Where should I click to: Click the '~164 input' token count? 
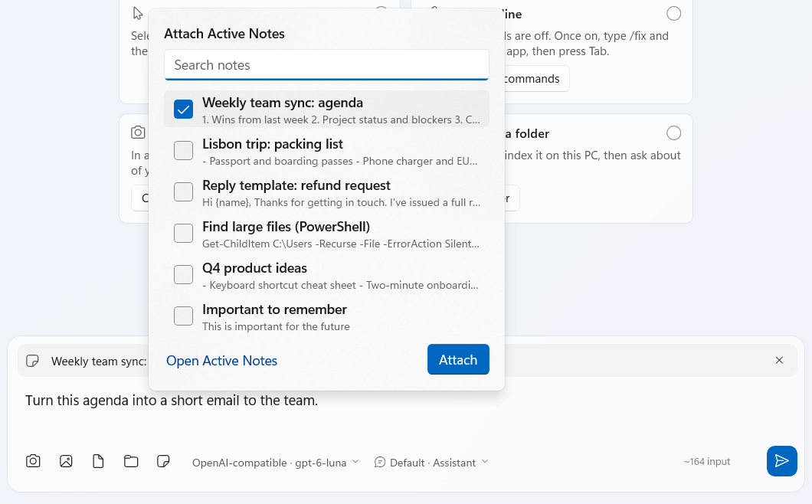pos(707,462)
